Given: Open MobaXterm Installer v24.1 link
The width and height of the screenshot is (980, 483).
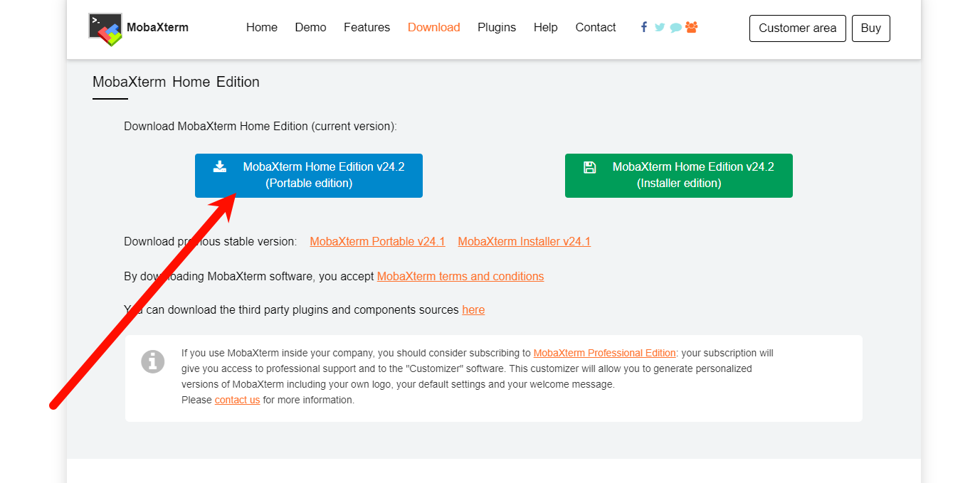Looking at the screenshot, I should 525,242.
